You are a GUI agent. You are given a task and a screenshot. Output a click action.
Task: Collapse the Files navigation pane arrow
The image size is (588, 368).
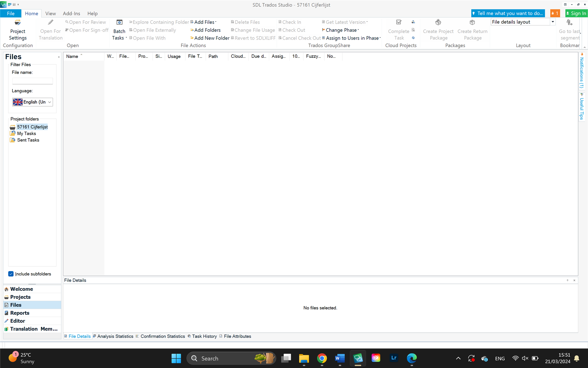coord(59,57)
